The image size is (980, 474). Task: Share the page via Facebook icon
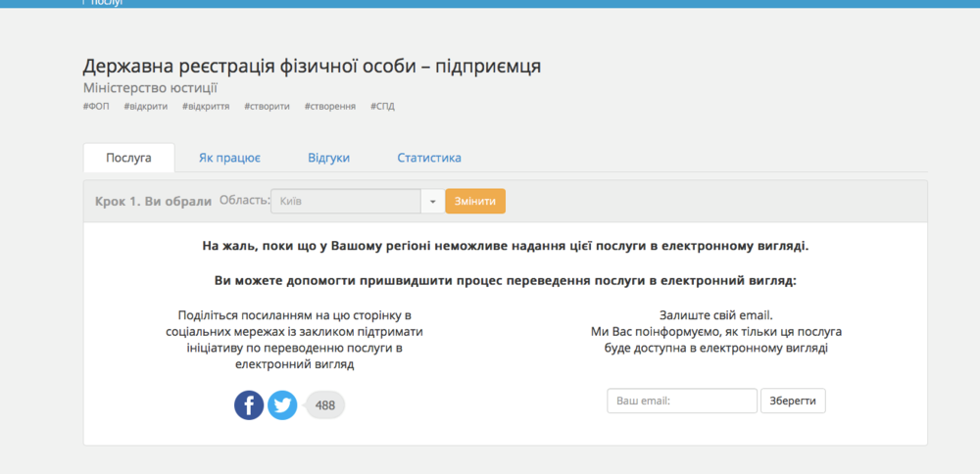coord(249,404)
